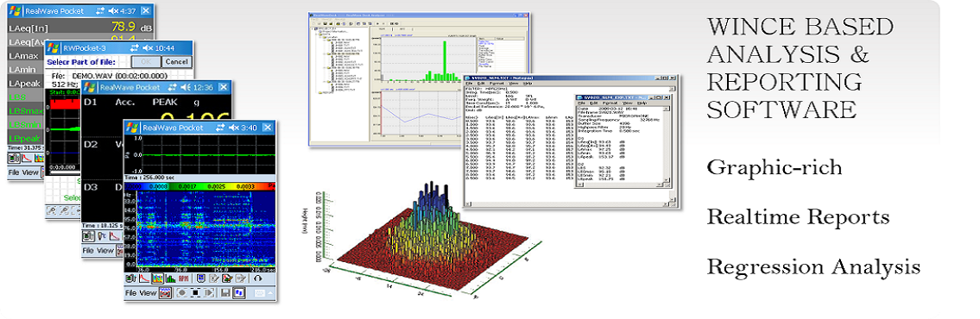Viewport: 980px width, 319px height.
Task: Toggle the crossed-out display icon beside View
Action: pyautogui.click(x=166, y=293)
